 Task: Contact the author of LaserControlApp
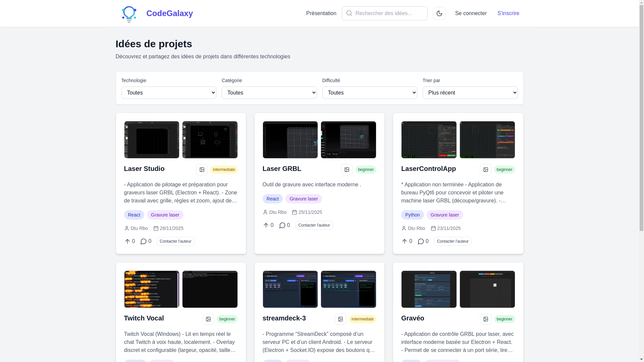453,241
